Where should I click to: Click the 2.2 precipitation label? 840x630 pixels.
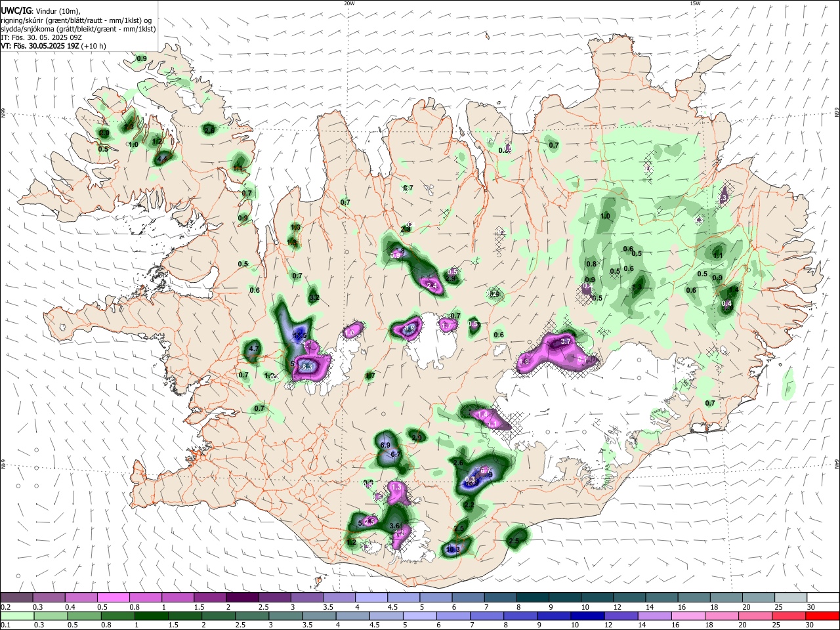coord(469,505)
